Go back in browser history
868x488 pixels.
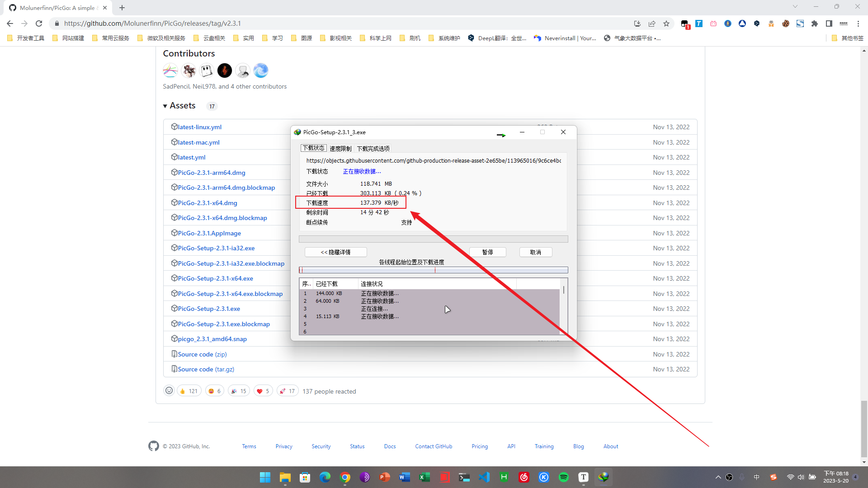10,23
